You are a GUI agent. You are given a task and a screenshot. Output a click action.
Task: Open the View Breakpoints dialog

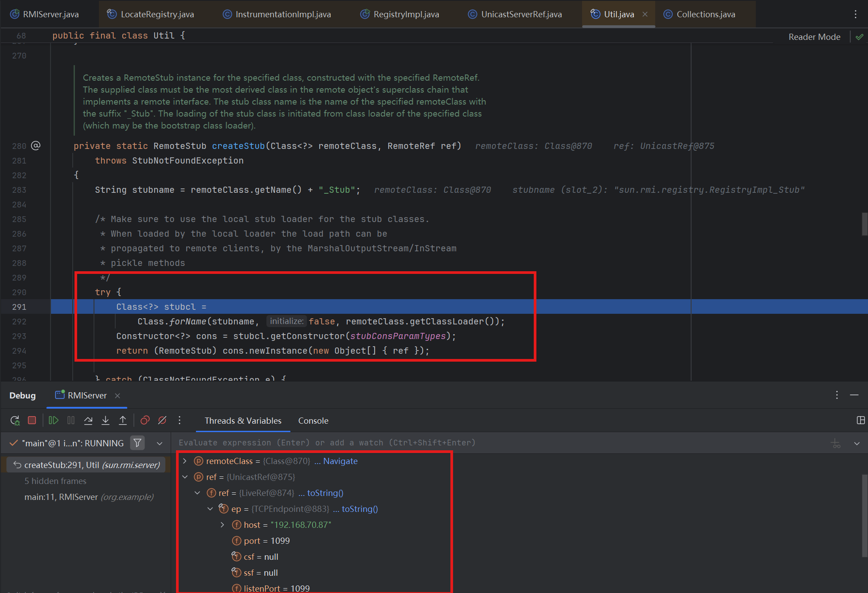[145, 420]
